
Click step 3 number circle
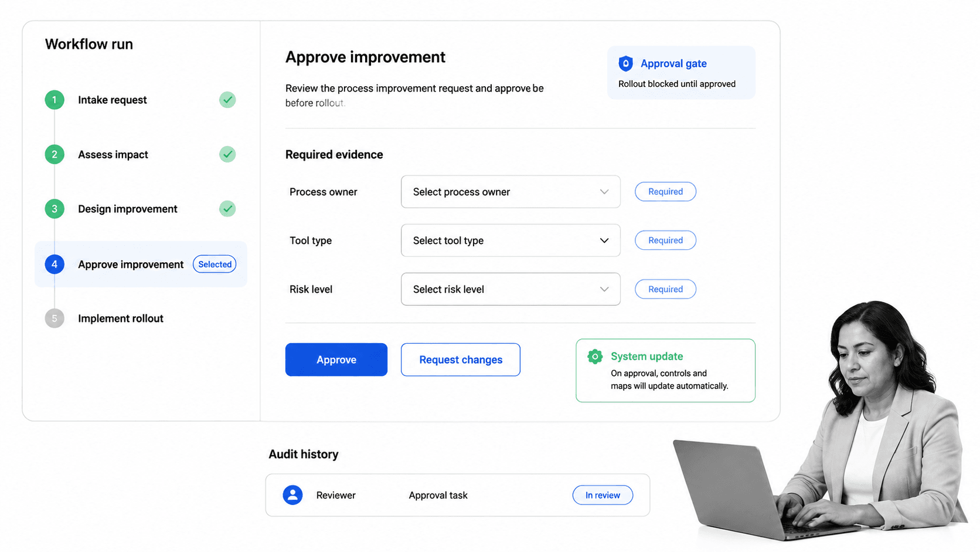point(55,209)
